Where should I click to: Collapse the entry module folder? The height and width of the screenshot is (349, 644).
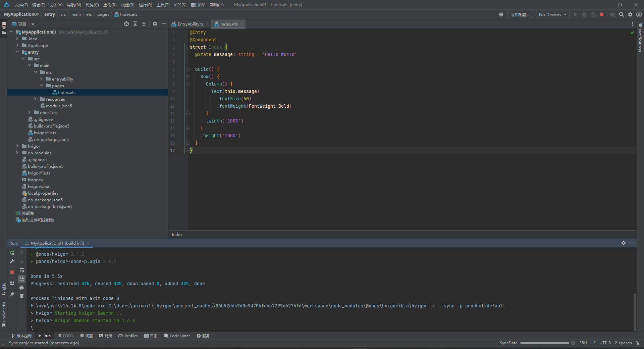coord(17,52)
